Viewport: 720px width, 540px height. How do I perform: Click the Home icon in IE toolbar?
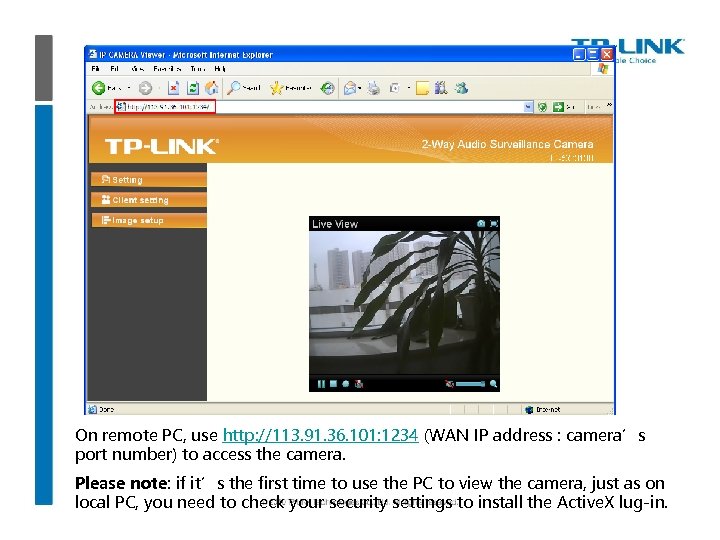[212, 88]
